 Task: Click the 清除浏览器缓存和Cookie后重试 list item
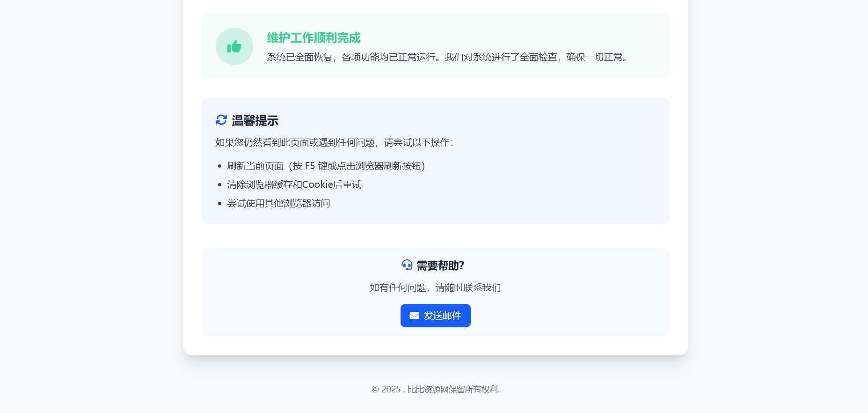click(x=294, y=184)
